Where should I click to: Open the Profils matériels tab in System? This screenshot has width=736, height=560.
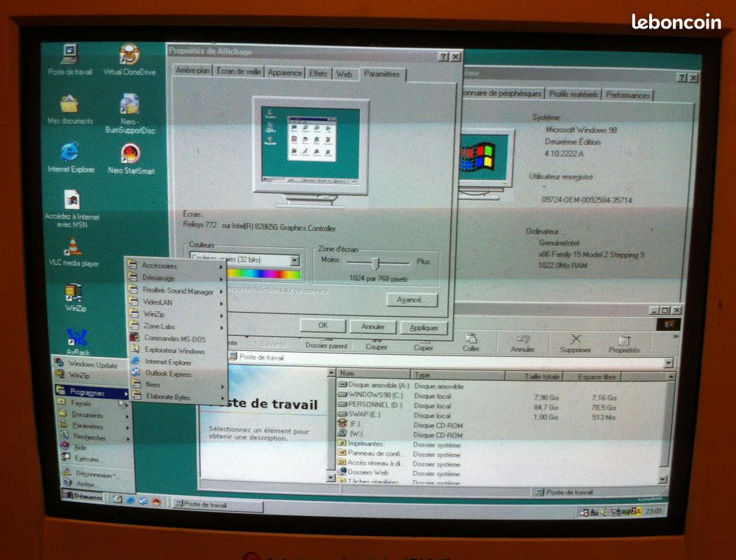tap(574, 94)
